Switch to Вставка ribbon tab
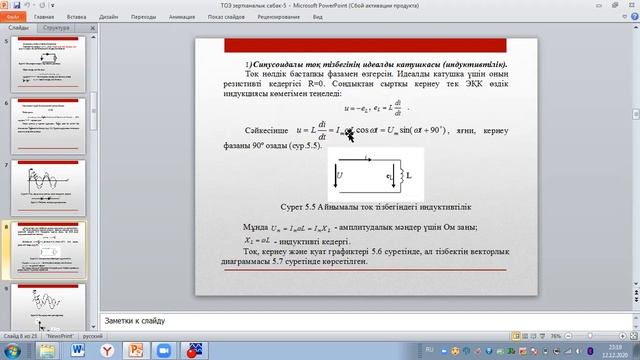Viewport: 640px width, 360px height. click(x=76, y=17)
